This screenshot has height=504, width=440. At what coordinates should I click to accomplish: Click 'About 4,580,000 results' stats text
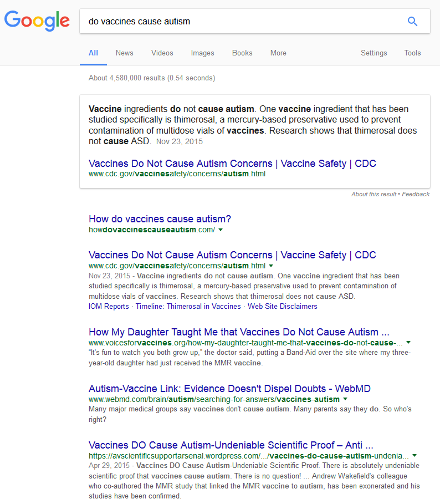click(152, 78)
